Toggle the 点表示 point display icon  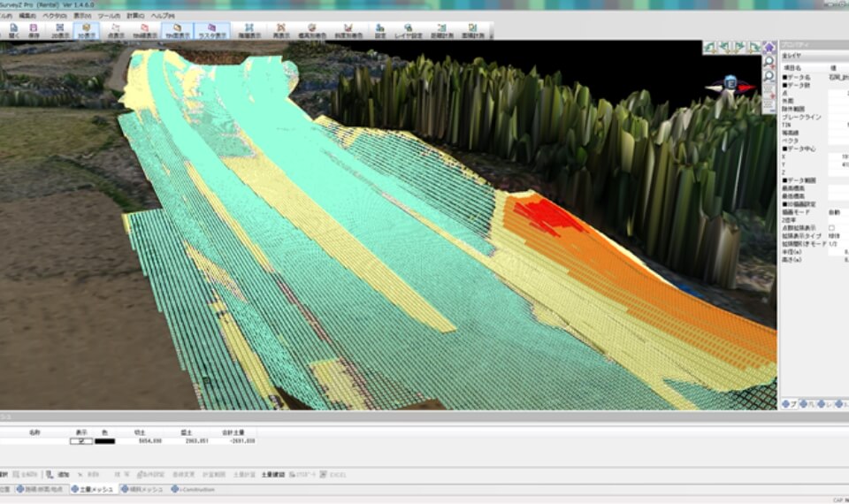tap(116, 31)
